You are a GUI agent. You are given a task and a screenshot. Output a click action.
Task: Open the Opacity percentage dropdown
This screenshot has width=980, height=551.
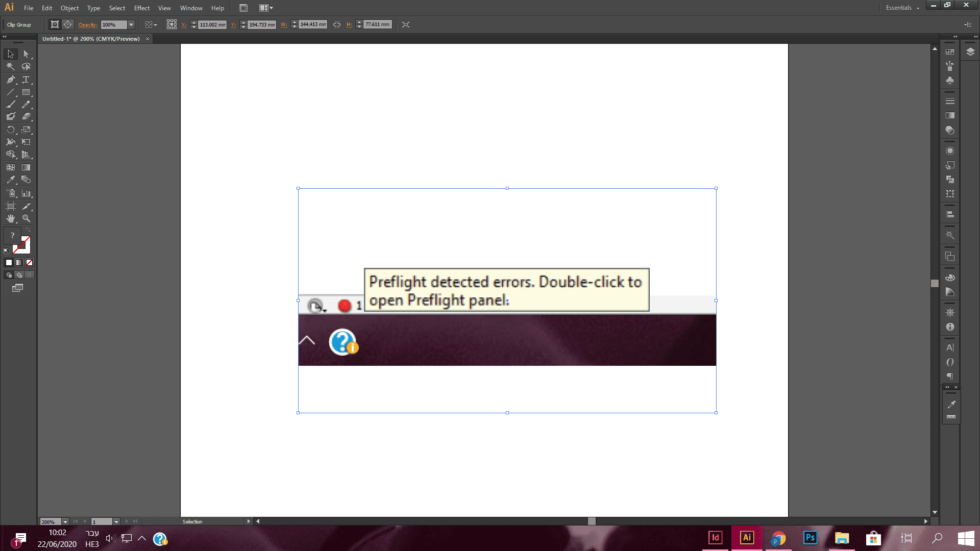pyautogui.click(x=131, y=24)
